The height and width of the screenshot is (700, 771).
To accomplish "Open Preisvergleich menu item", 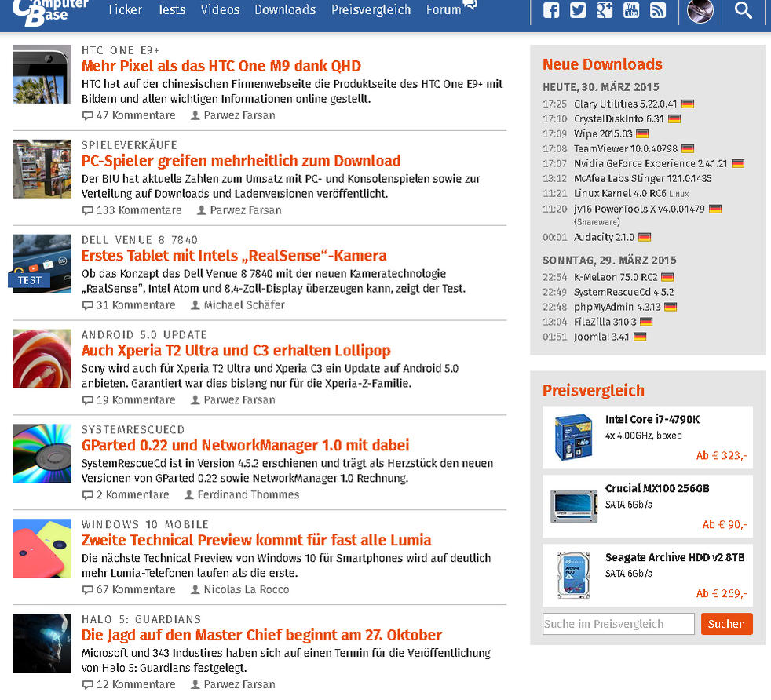I will tap(371, 10).
